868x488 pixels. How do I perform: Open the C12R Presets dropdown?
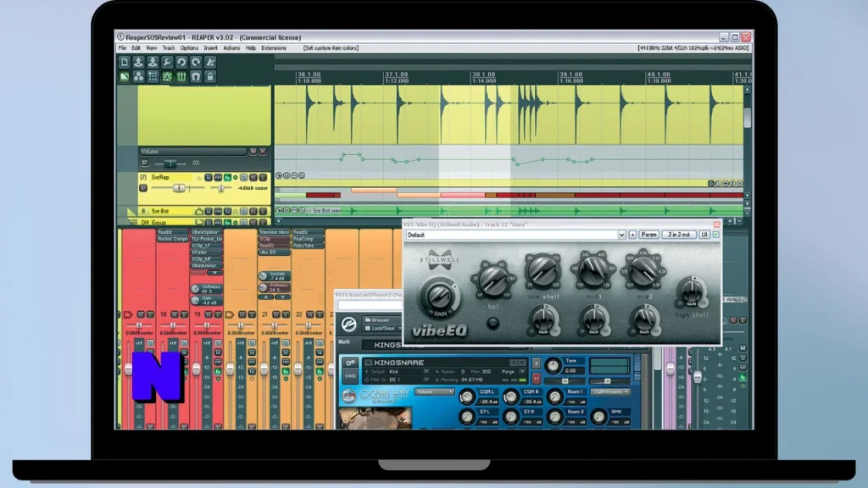tap(610, 391)
